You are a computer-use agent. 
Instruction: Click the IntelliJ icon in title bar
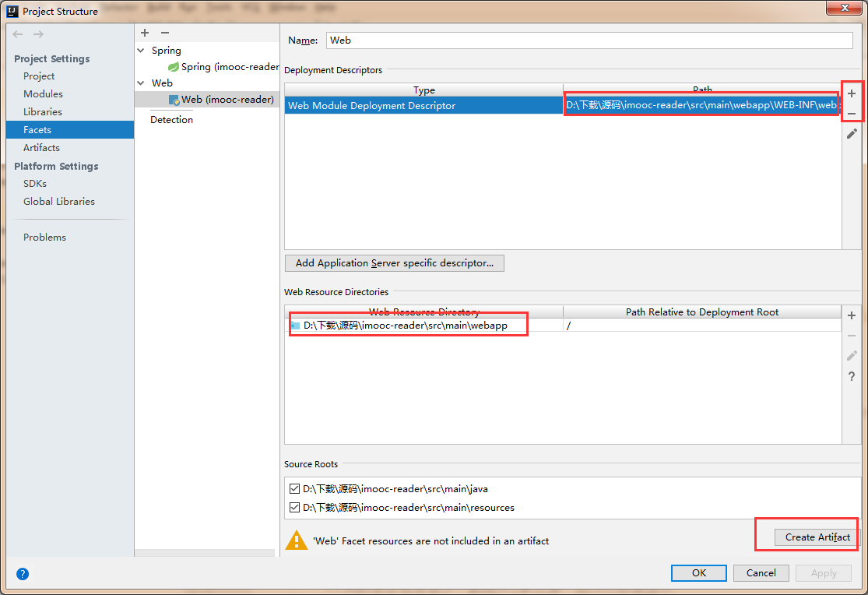point(12,11)
